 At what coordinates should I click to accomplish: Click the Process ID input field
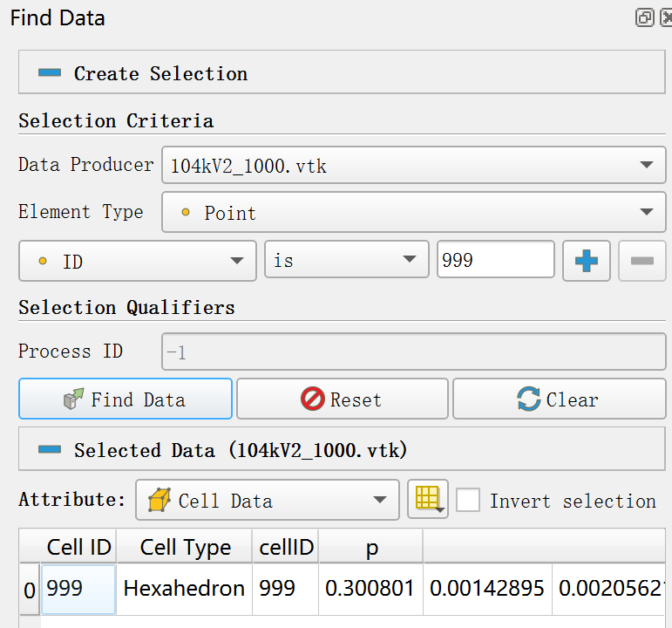[x=413, y=352]
